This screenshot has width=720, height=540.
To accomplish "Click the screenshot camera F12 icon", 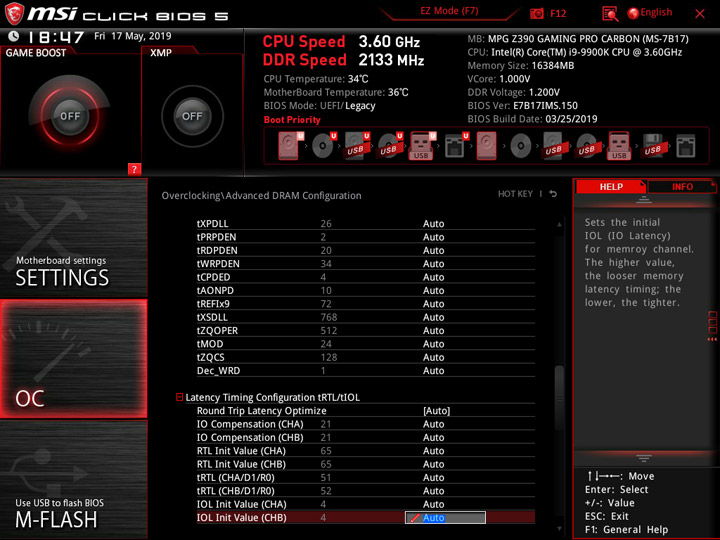I will click(x=536, y=13).
